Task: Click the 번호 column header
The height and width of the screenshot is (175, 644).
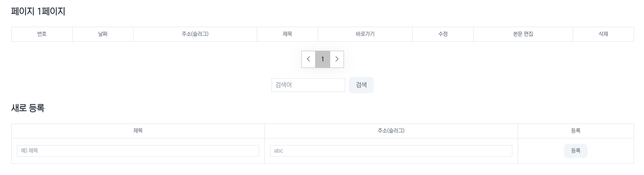Action: coord(42,34)
